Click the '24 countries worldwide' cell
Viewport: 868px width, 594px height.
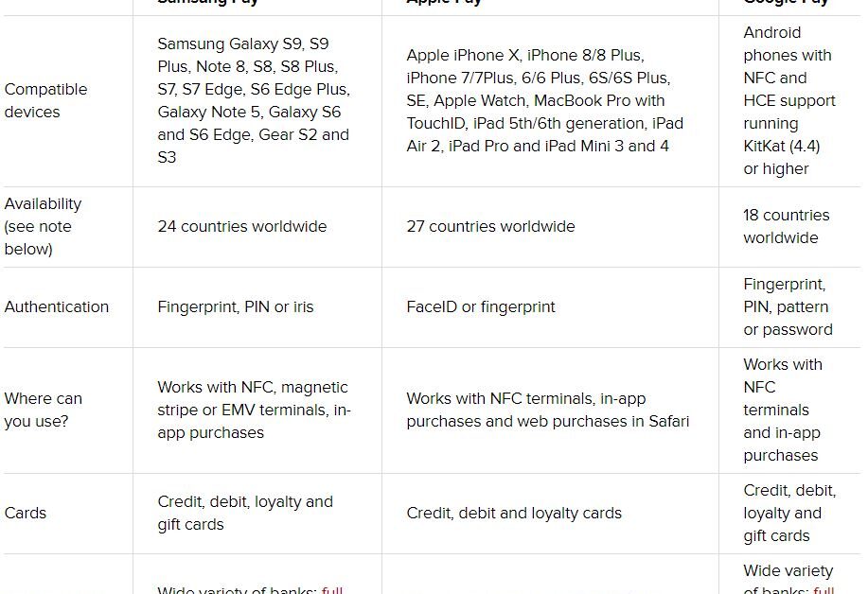[x=242, y=227]
